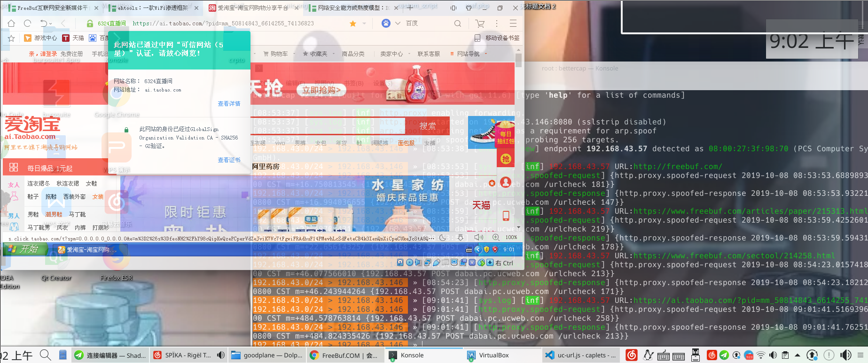
Task: Click the magnifier search icon in browser toolbar
Action: [x=457, y=23]
